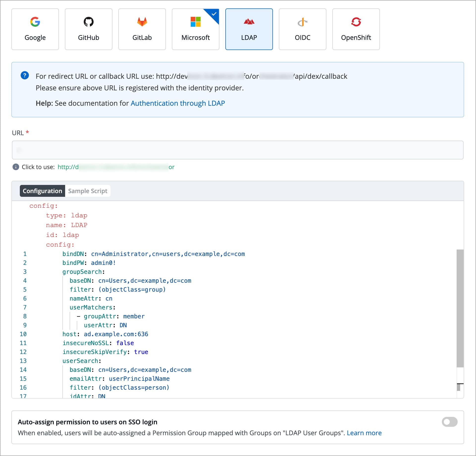Switch to the Configuration tab
Image resolution: width=476 pixels, height=456 pixels.
42,191
